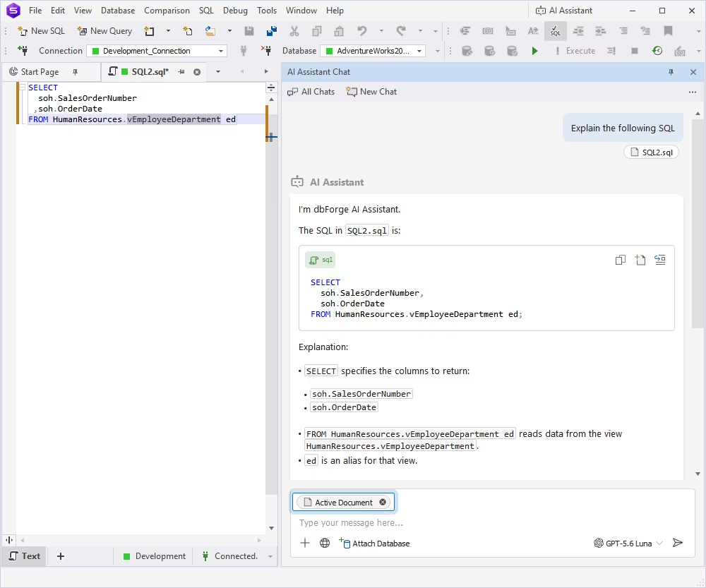Screen dimensions: 706x588
Task: Collapse the SELECT statement code region
Action: [21, 87]
